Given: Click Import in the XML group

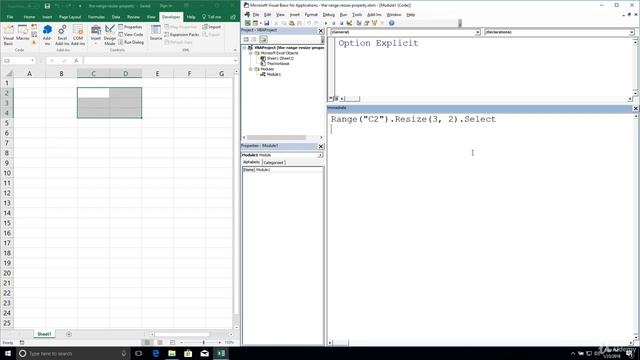Looking at the screenshot, I should pos(211,27).
